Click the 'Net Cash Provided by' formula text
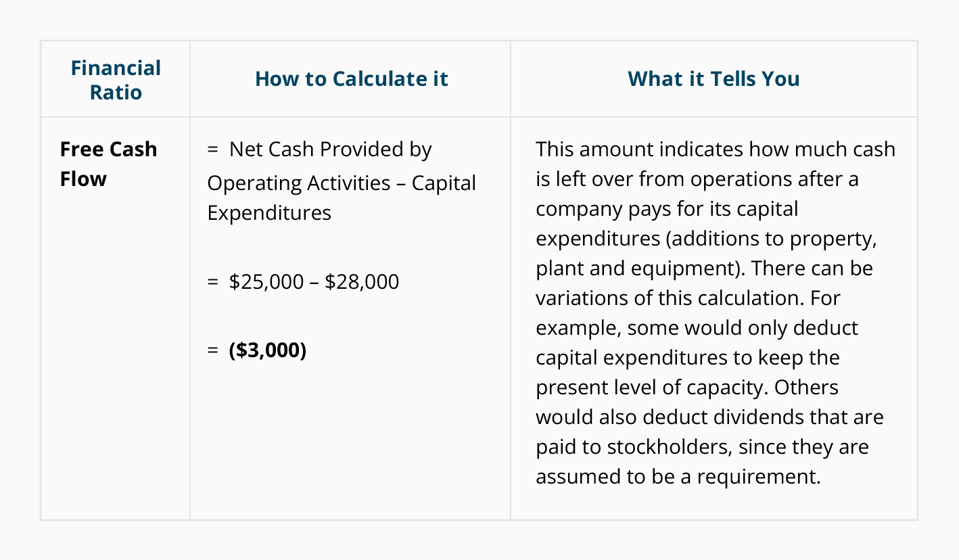The height and width of the screenshot is (560, 959). coord(329,149)
